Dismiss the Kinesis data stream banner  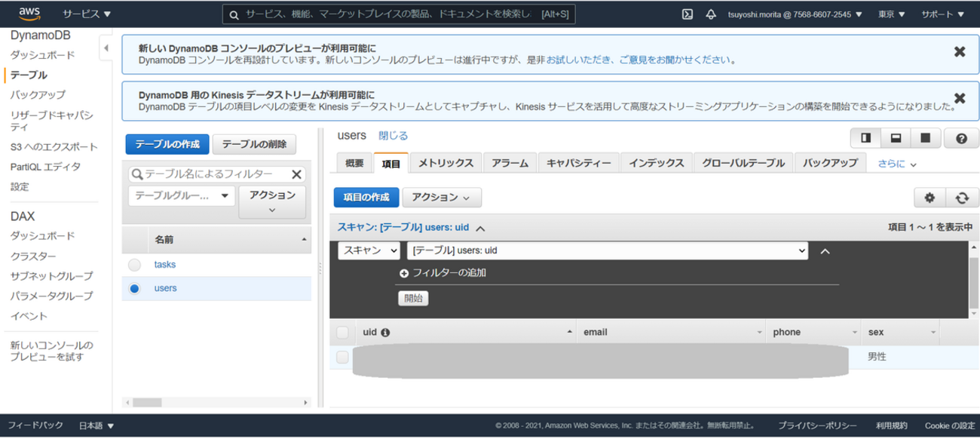(x=960, y=98)
